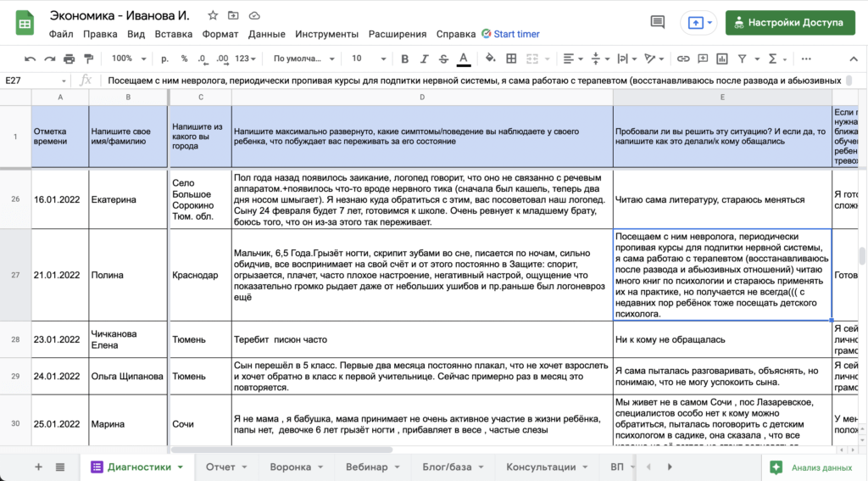Open the Диагностики tab dropdown arrow
Screen dimensions: 868x481
pyautogui.click(x=181, y=467)
